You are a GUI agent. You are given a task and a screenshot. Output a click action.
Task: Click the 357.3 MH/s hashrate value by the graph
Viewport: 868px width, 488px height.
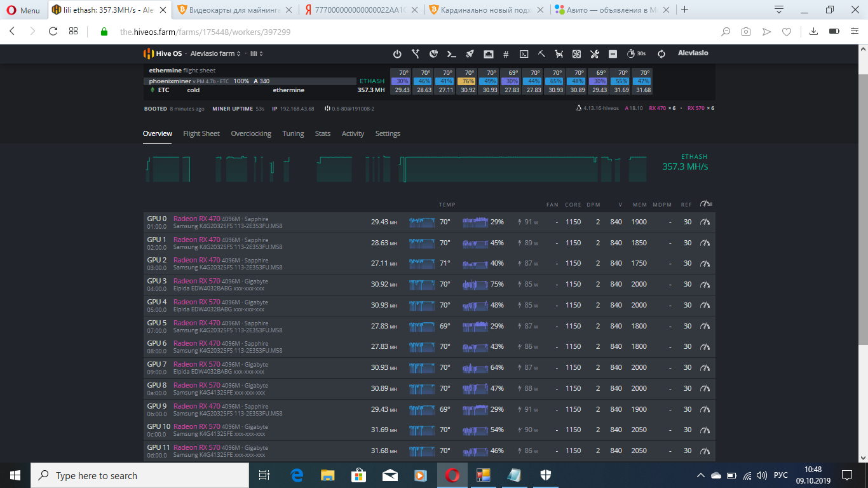coord(685,166)
